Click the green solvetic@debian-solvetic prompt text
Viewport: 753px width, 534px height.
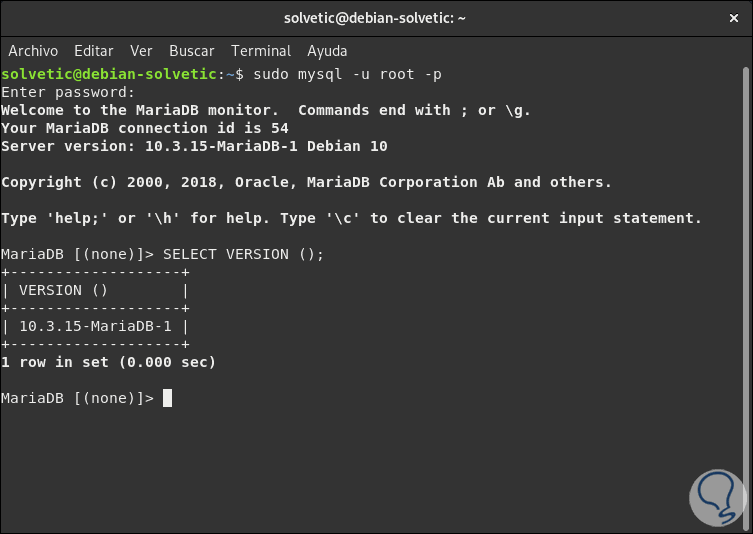click(x=109, y=74)
